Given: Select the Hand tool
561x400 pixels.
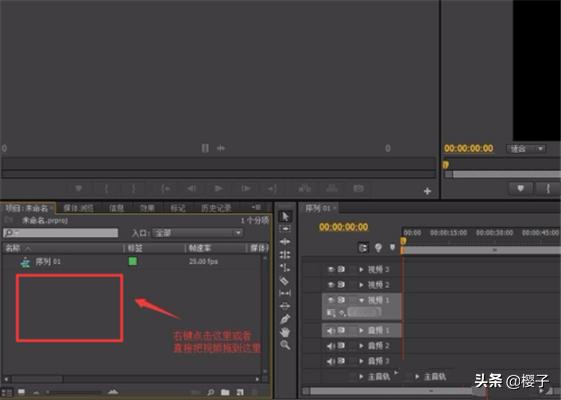Looking at the screenshot, I should tap(285, 332).
